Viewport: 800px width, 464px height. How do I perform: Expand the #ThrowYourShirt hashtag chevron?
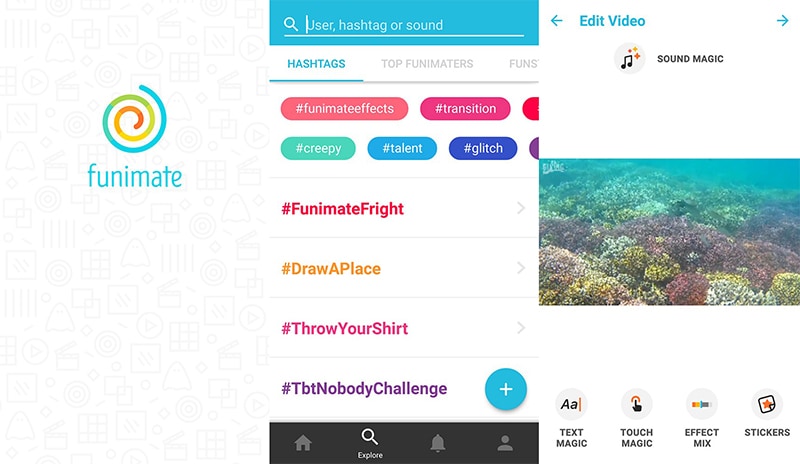(x=521, y=328)
